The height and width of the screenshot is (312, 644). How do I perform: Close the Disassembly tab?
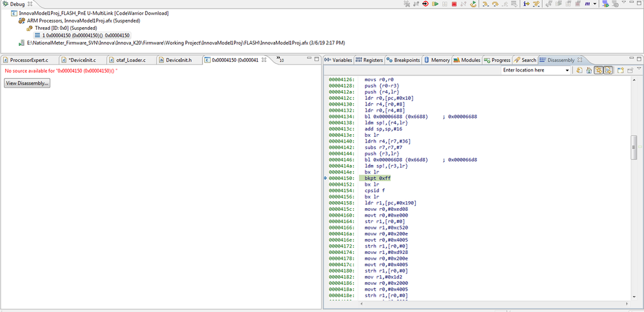point(580,60)
